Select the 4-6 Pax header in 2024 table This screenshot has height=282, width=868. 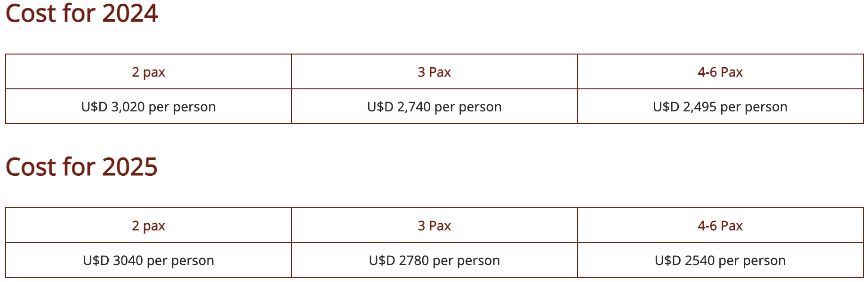[x=720, y=72]
